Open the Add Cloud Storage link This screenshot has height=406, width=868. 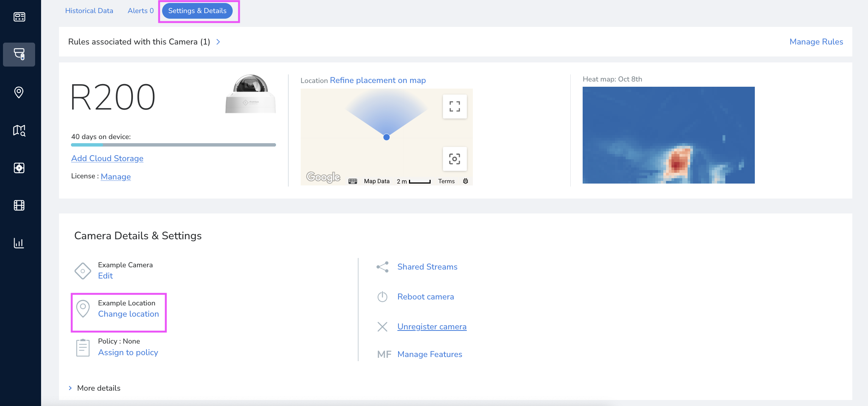107,158
